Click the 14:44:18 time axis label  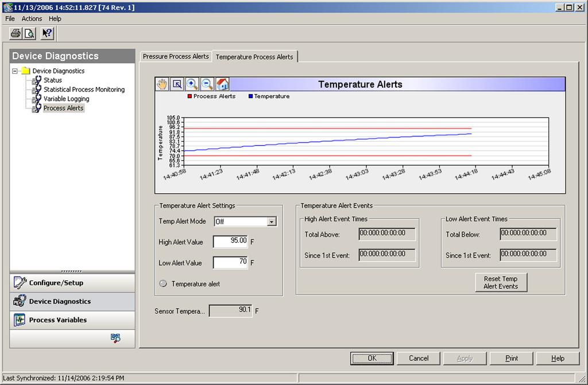click(466, 174)
